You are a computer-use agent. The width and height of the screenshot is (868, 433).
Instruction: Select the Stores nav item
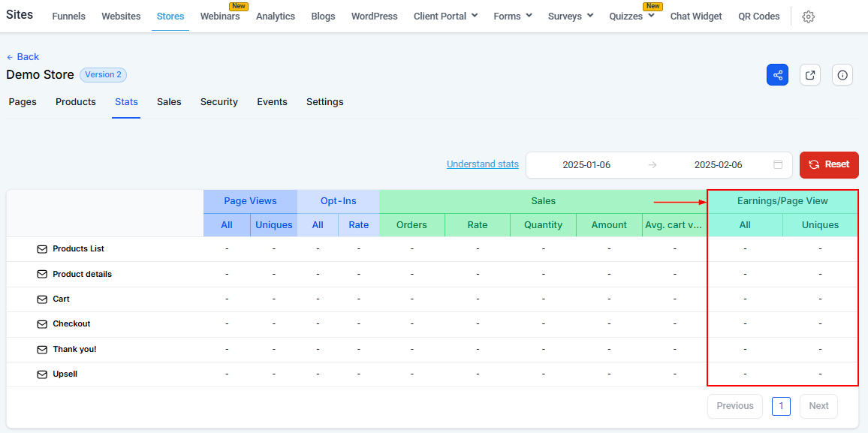pyautogui.click(x=170, y=16)
